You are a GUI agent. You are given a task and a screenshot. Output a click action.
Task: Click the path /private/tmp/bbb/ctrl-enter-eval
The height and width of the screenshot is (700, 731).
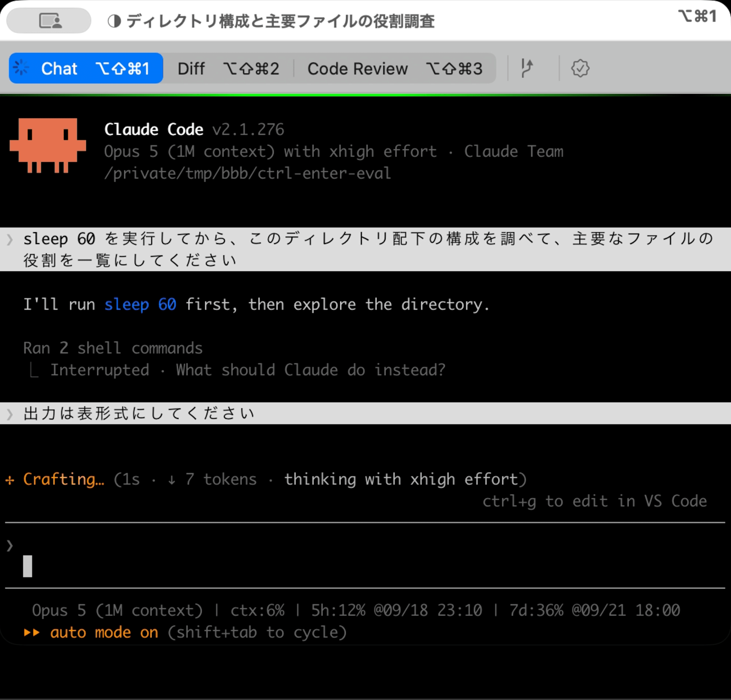tap(247, 173)
